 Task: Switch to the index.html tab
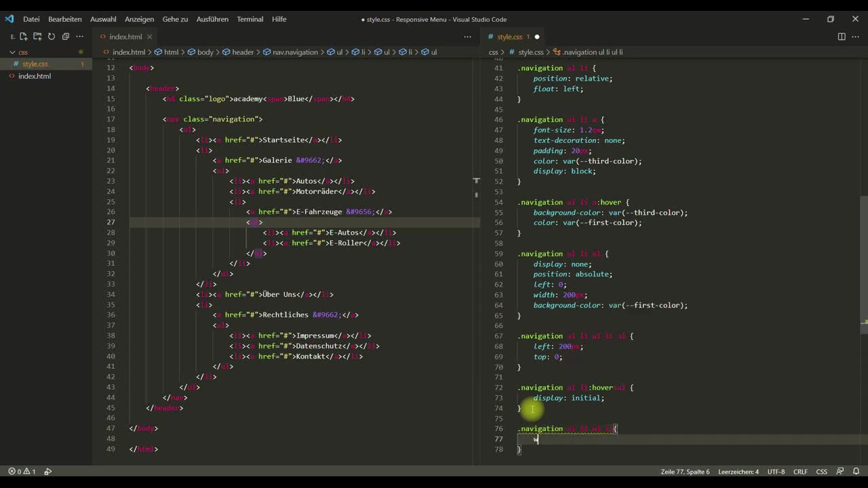pos(125,37)
